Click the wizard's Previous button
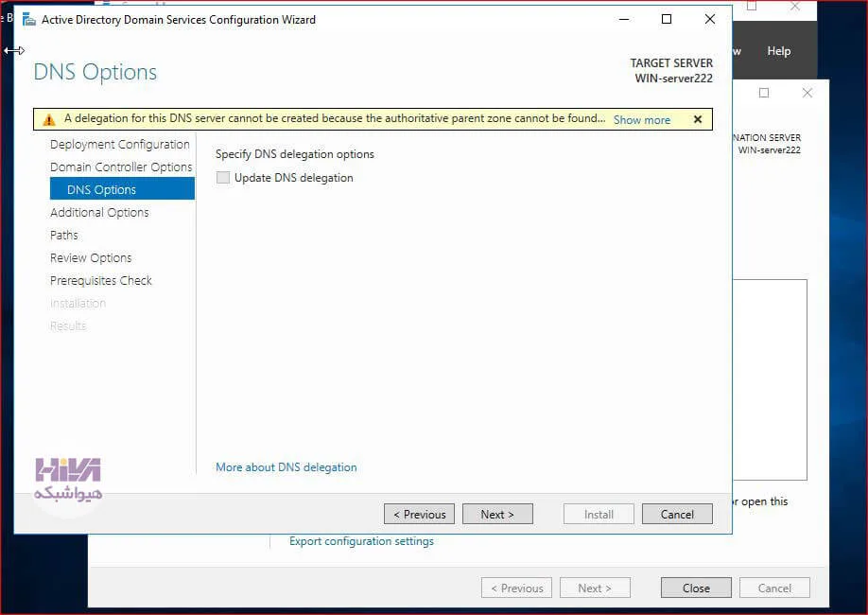The width and height of the screenshot is (868, 615). [x=419, y=514]
